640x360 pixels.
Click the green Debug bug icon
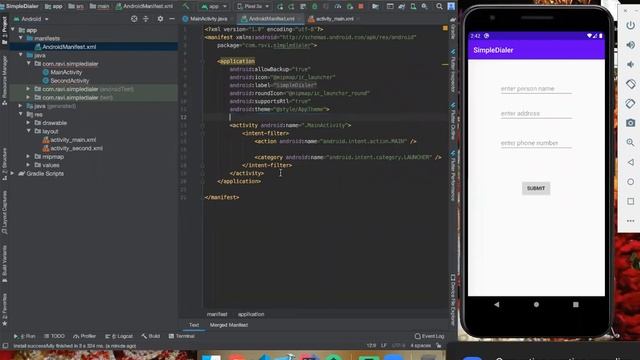click(x=315, y=7)
